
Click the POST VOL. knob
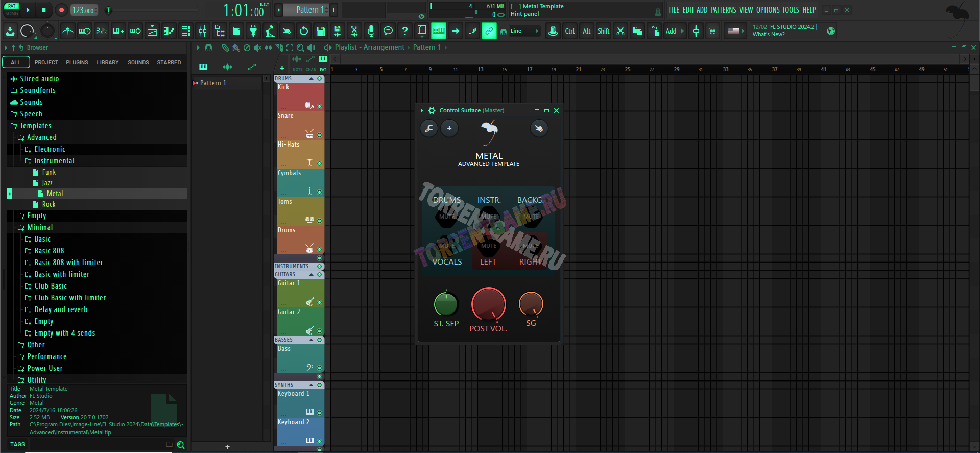pyautogui.click(x=488, y=305)
